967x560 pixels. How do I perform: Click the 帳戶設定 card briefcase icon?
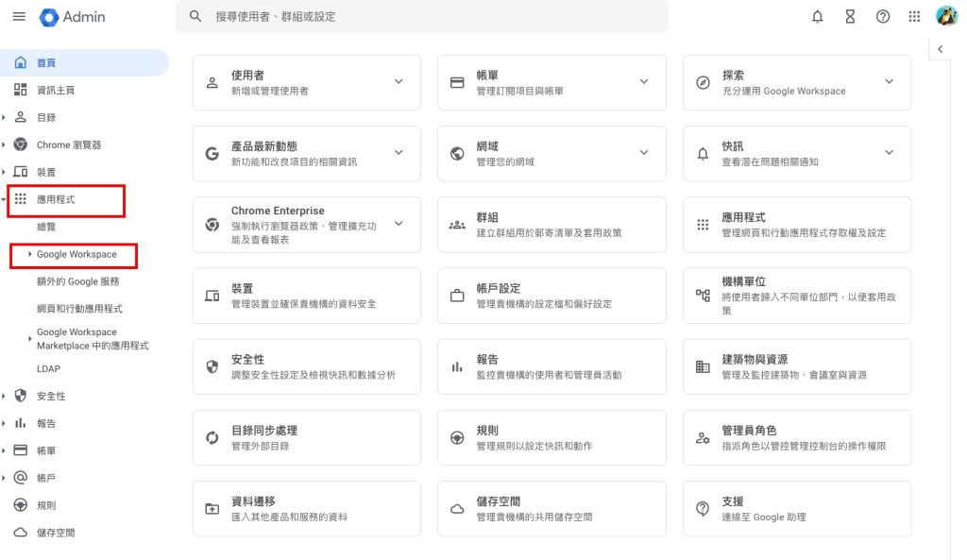[x=457, y=296]
